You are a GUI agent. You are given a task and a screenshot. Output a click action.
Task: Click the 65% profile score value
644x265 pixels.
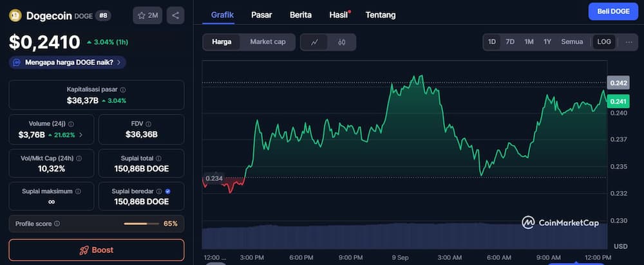171,224
